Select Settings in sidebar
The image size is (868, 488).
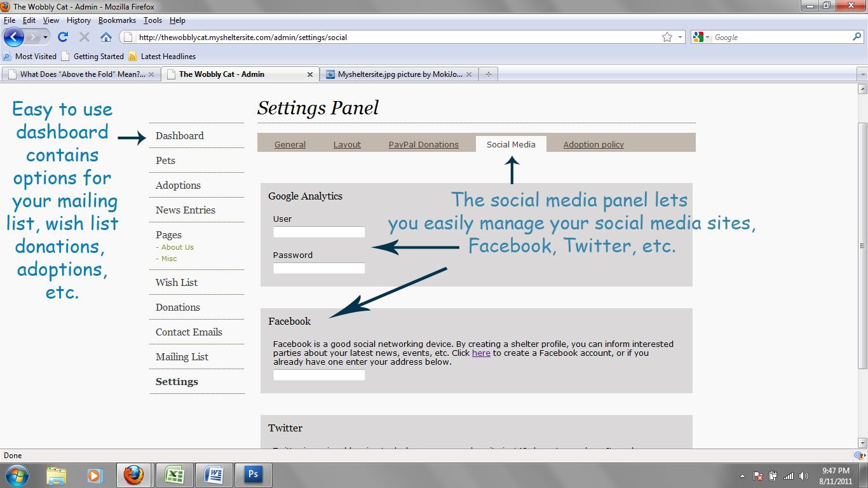(177, 381)
